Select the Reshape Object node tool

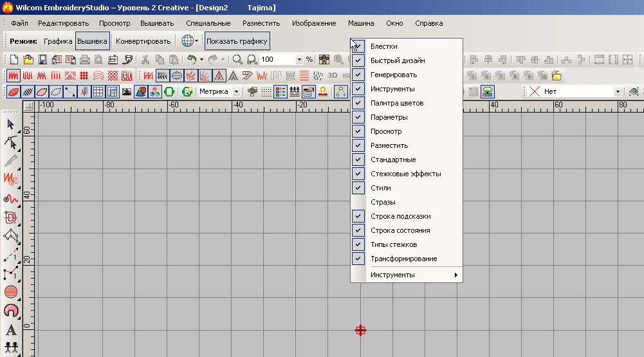point(10,142)
